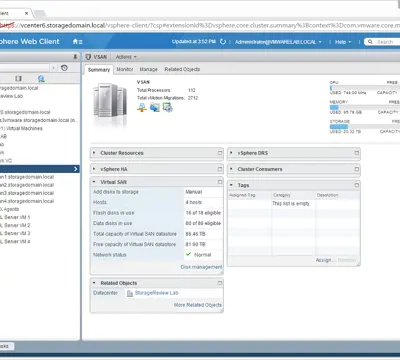
Task: Open the Summary tab
Action: [x=99, y=70]
